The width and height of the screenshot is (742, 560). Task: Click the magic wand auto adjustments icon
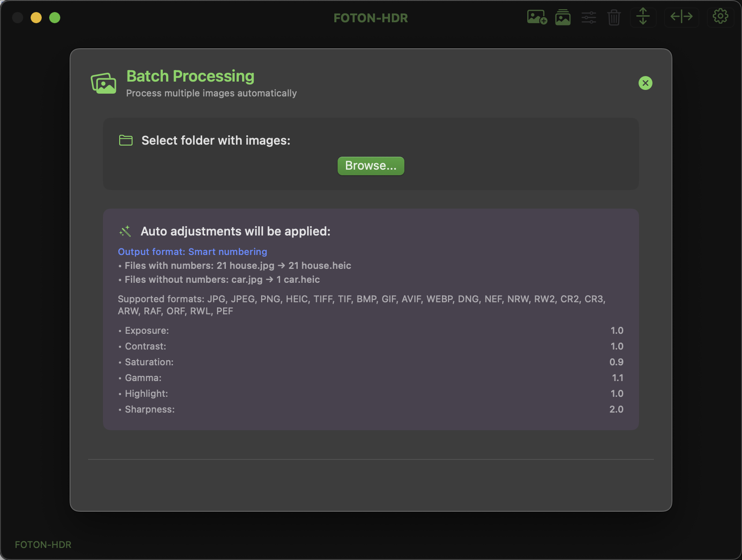[125, 231]
